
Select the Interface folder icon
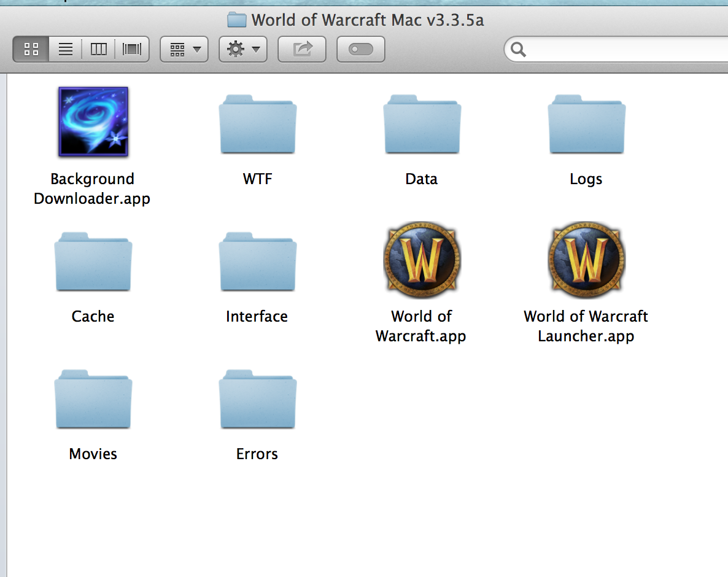pyautogui.click(x=258, y=261)
